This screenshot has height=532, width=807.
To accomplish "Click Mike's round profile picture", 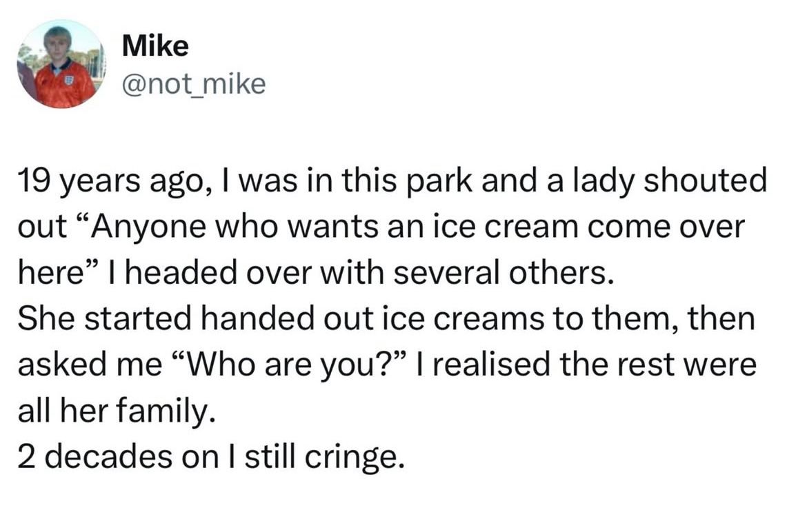I will point(60,64).
